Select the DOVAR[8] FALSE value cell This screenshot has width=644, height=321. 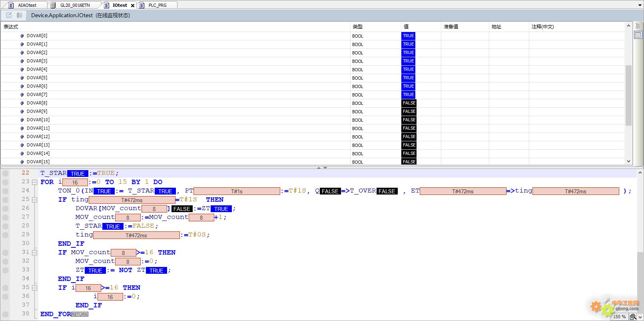pyautogui.click(x=409, y=103)
